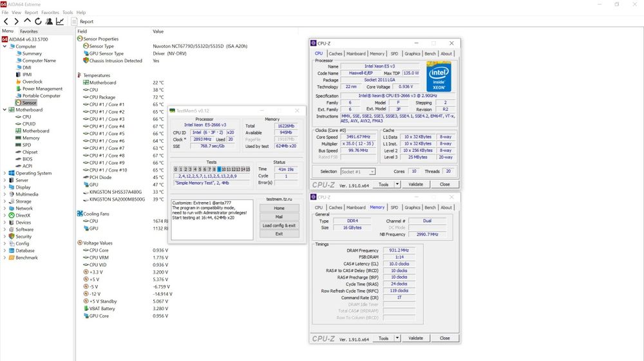Open the graph chart toolbar icon
Screen dimensions: 644x361
60,21
